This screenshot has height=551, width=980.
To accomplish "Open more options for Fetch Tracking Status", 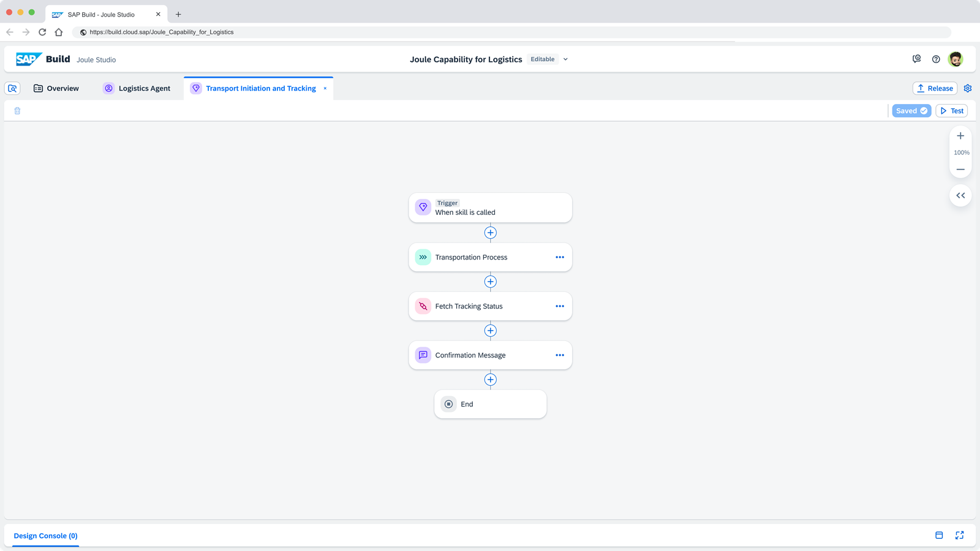I will point(560,306).
